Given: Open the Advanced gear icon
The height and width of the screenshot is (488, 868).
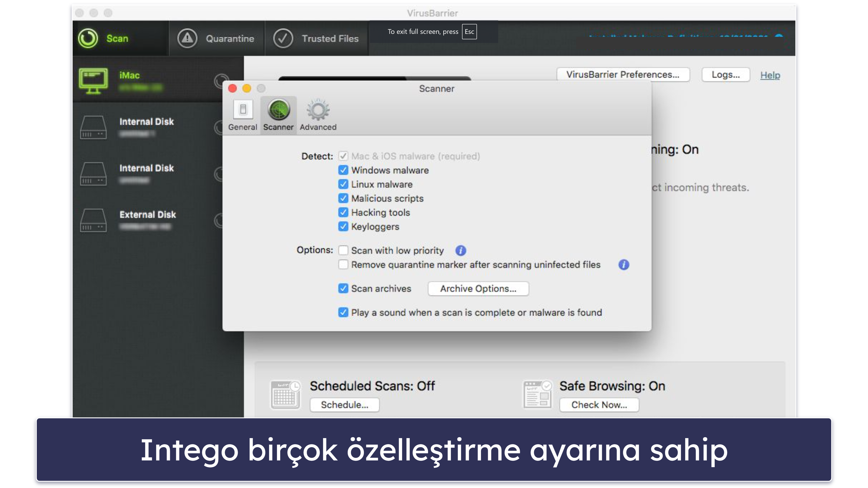Looking at the screenshot, I should [318, 110].
